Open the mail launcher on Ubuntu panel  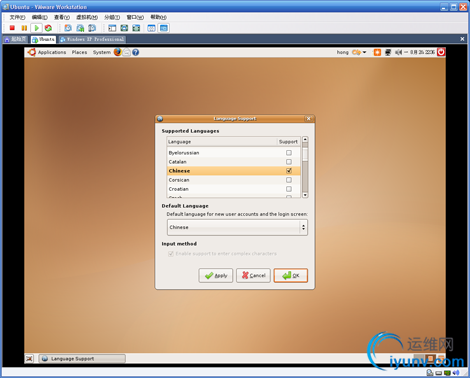pyautogui.click(x=127, y=52)
